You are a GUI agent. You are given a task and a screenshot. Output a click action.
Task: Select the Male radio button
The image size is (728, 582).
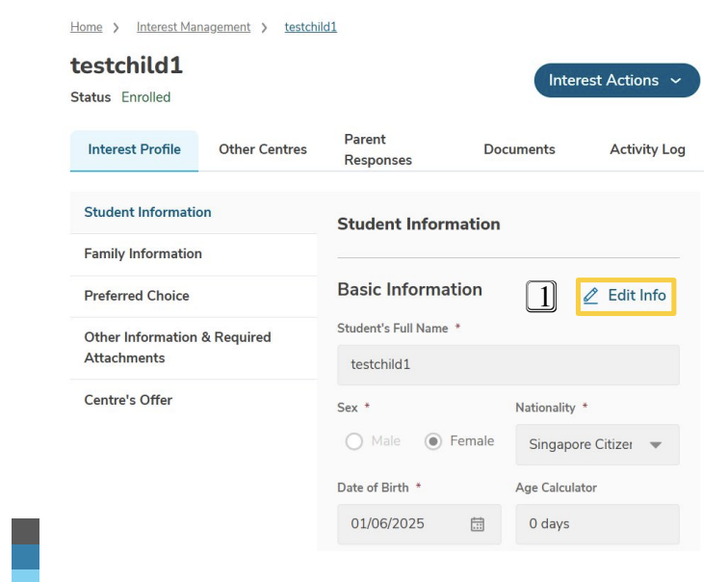[353, 441]
